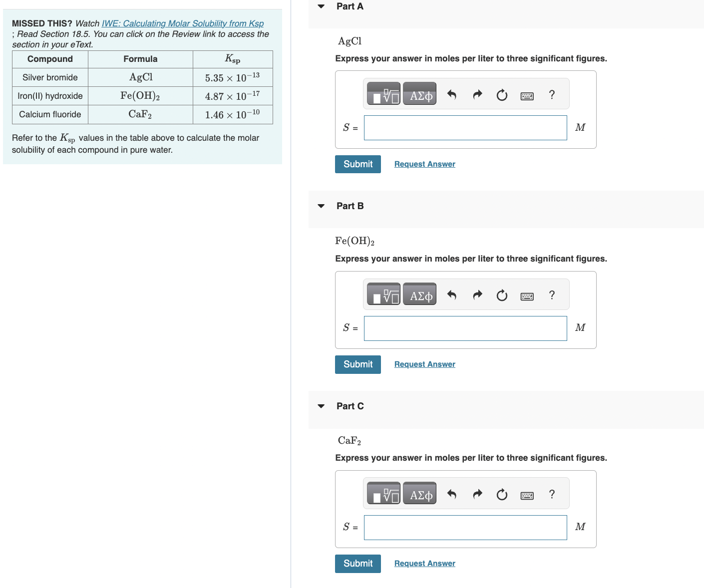Submit the AgCl answer in Part A
The height and width of the screenshot is (588, 704).
[x=357, y=164]
